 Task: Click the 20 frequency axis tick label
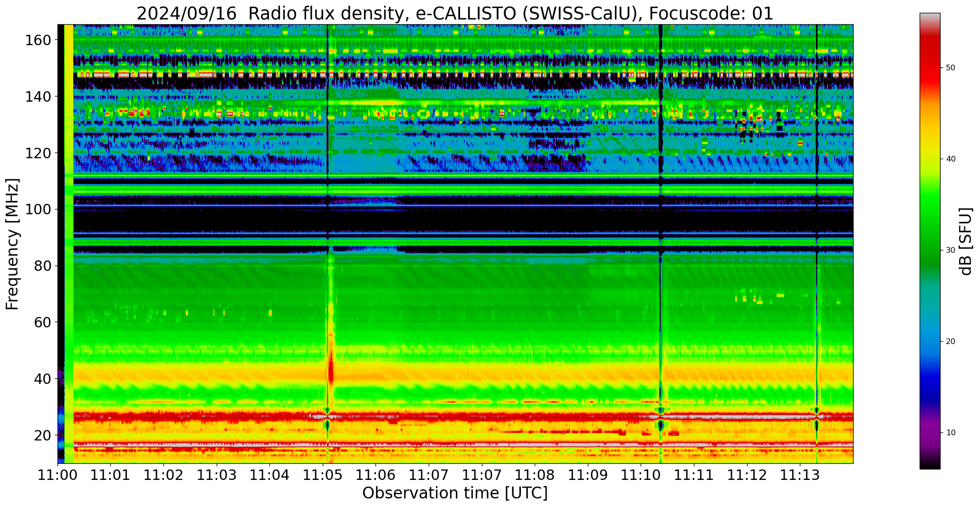click(42, 435)
